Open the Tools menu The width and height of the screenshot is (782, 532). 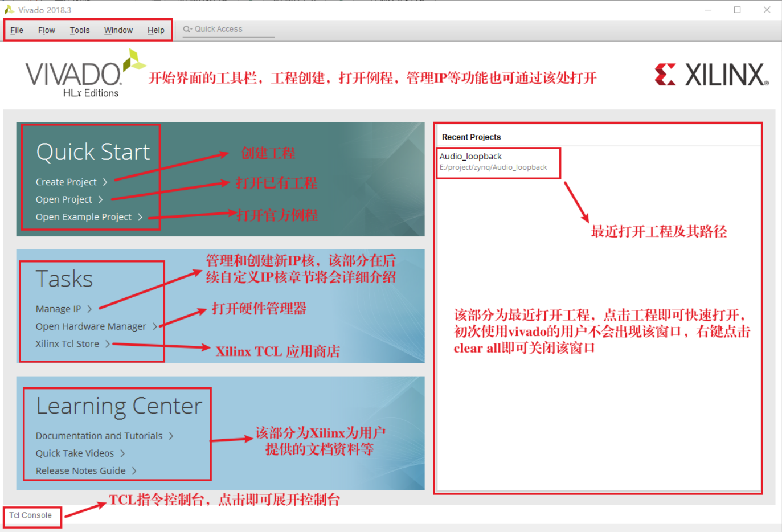click(80, 30)
